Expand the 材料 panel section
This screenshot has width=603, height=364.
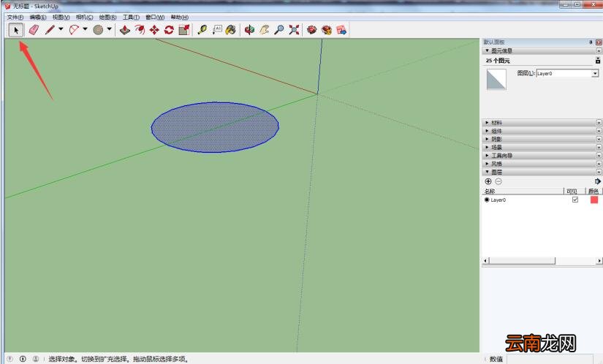(488, 123)
